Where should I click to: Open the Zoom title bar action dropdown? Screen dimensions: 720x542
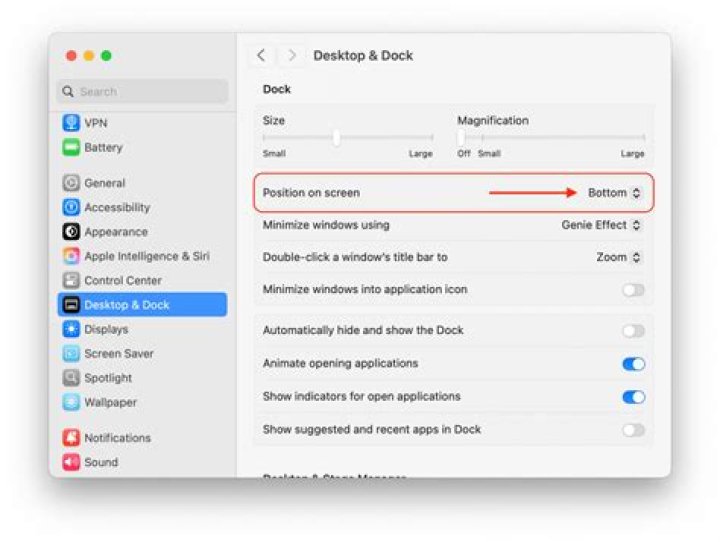coord(618,257)
